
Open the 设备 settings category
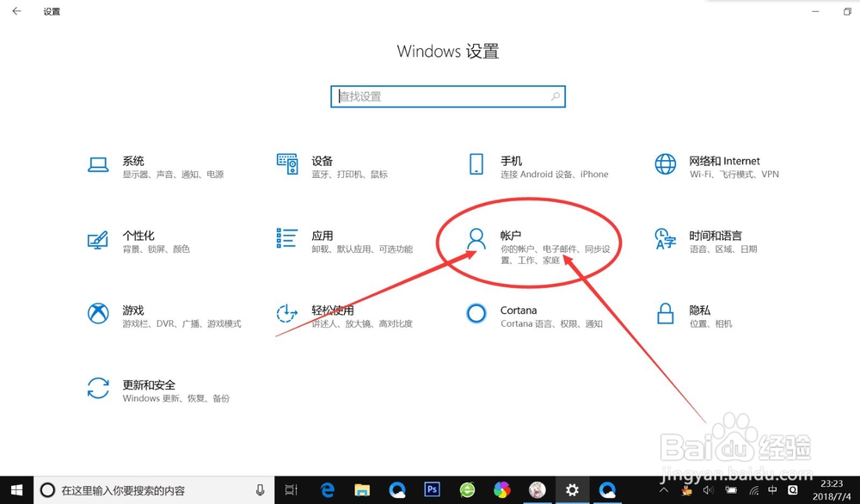click(x=332, y=167)
